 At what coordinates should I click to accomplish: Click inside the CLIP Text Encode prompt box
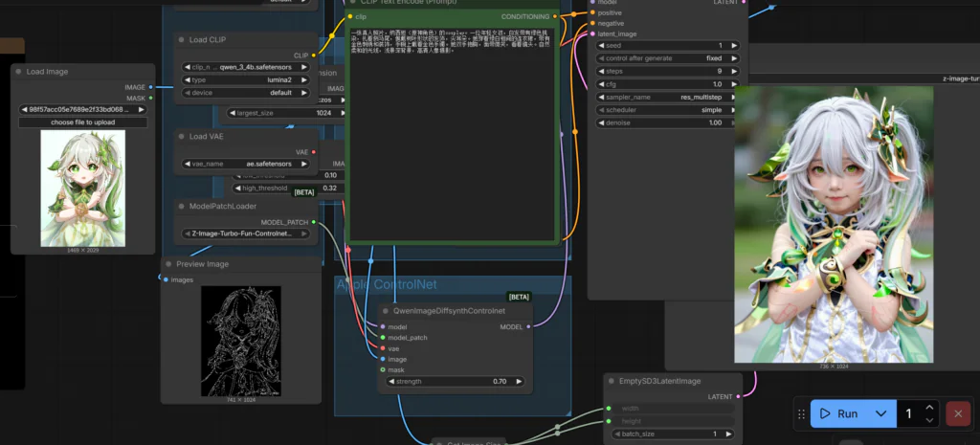450,144
